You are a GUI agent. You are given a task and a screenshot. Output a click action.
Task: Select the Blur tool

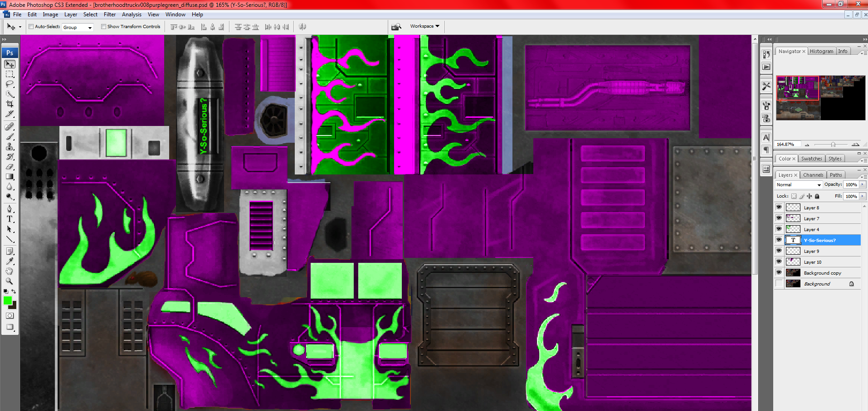tap(10, 186)
